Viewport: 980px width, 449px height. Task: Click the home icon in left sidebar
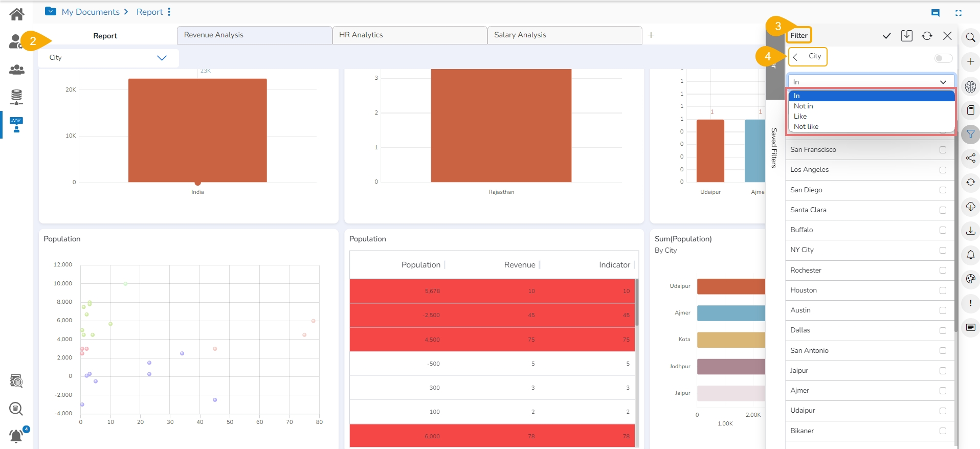16,14
